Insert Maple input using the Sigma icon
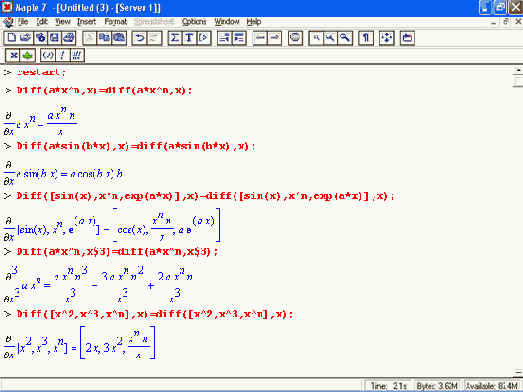523x392 pixels. tap(175, 38)
